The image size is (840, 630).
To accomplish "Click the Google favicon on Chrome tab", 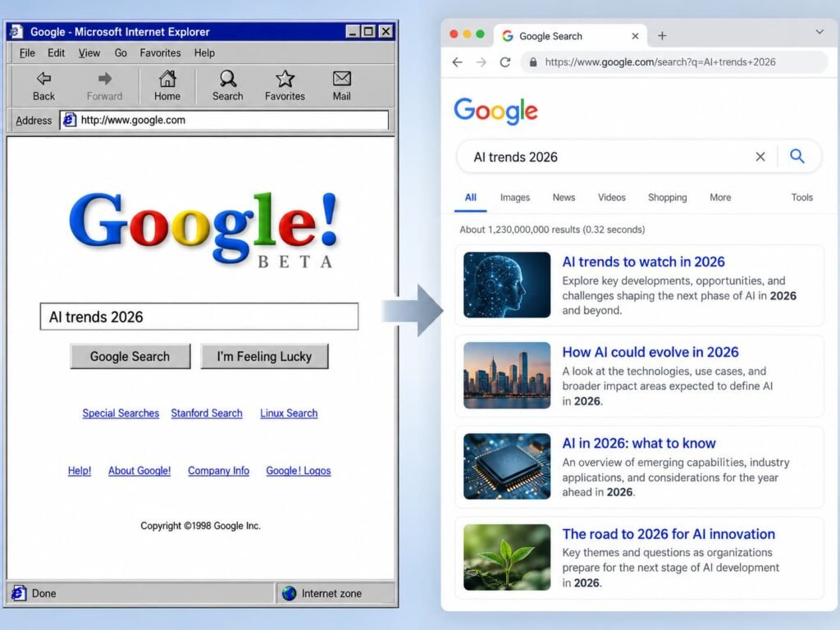I will [x=507, y=36].
